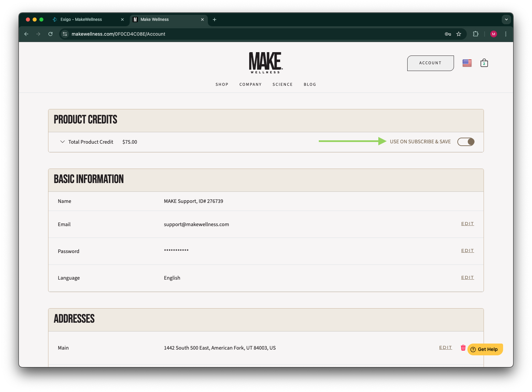The height and width of the screenshot is (392, 532).
Task: Open Chrome three-dot menu
Action: tap(505, 34)
